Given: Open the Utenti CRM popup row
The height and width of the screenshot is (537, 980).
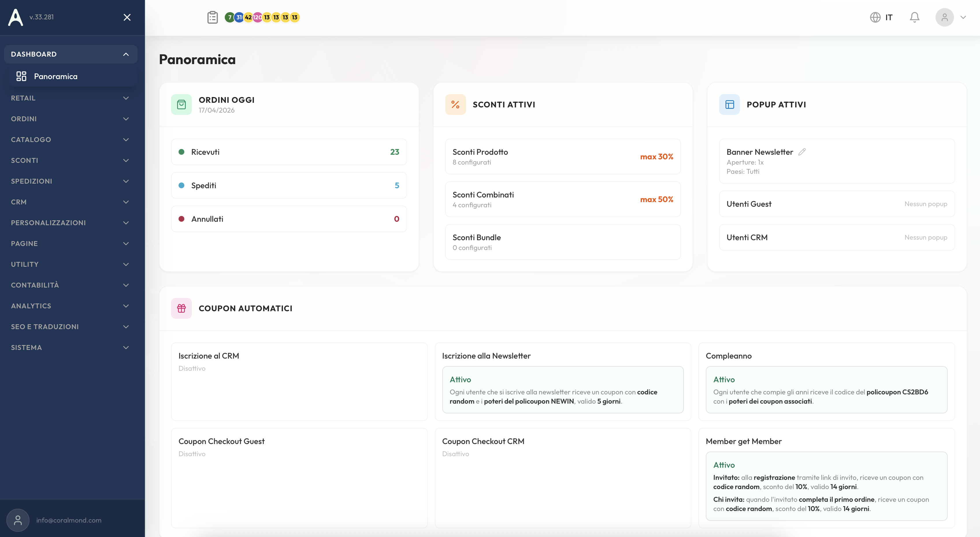Looking at the screenshot, I should (x=837, y=237).
